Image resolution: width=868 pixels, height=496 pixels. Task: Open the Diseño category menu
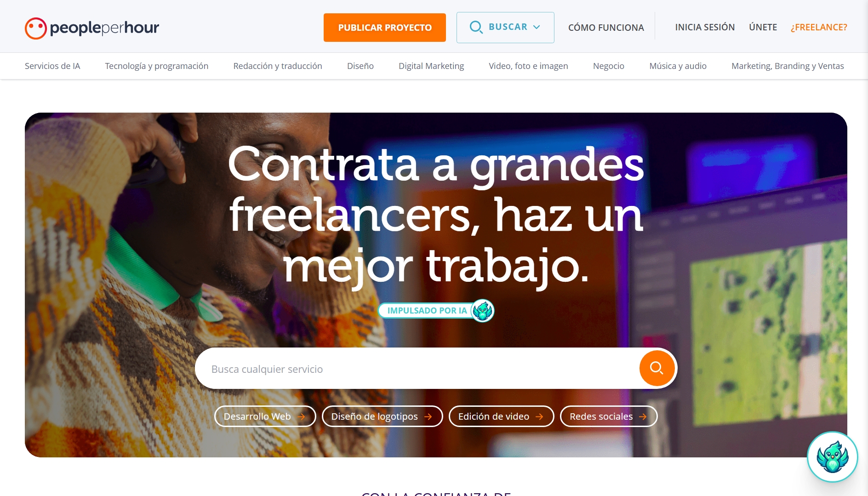point(360,66)
